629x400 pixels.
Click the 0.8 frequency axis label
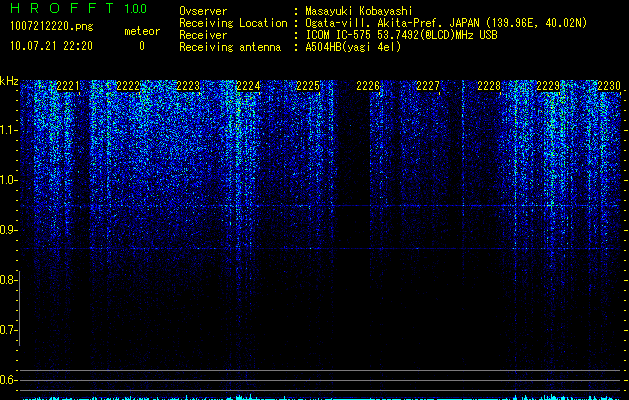pos(8,280)
